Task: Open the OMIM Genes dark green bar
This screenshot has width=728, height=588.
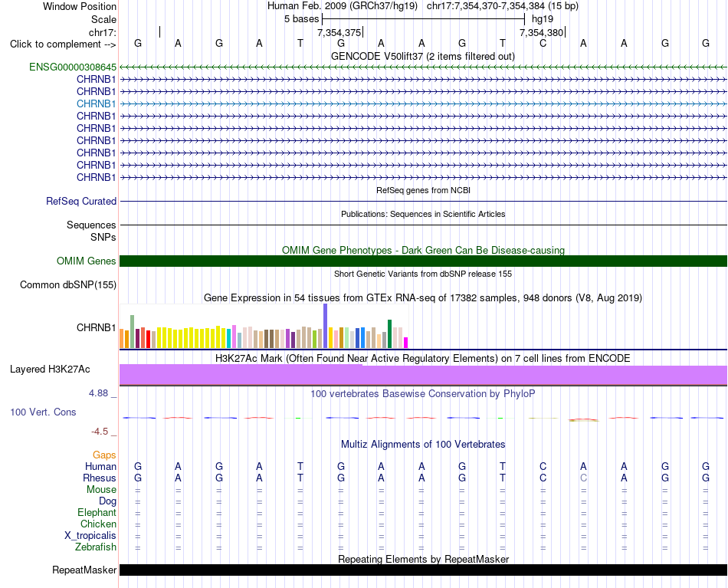Action: (x=423, y=261)
